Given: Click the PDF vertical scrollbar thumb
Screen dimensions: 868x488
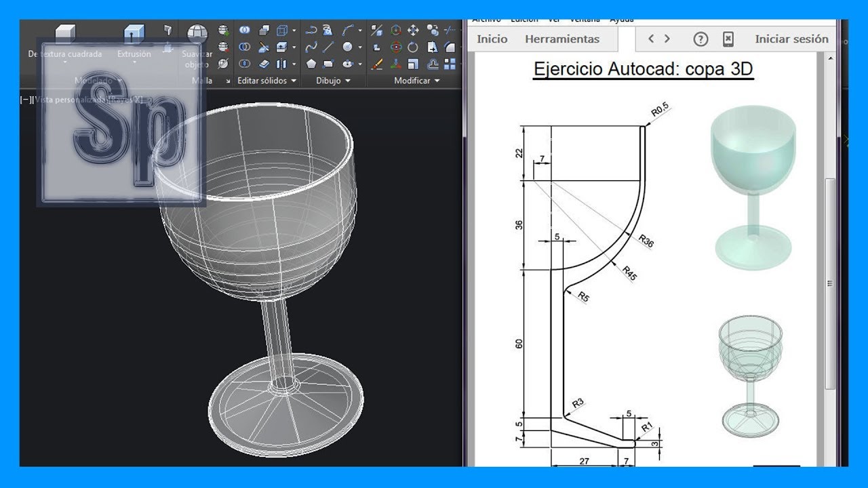Looking at the screenshot, I should click(830, 283).
